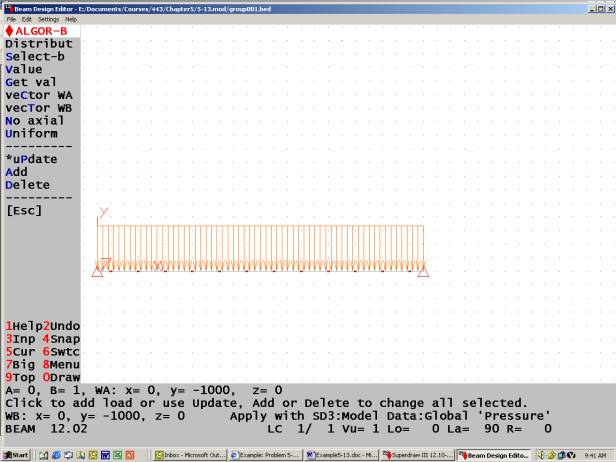
Task: Open the File menu
Action: pos(11,19)
